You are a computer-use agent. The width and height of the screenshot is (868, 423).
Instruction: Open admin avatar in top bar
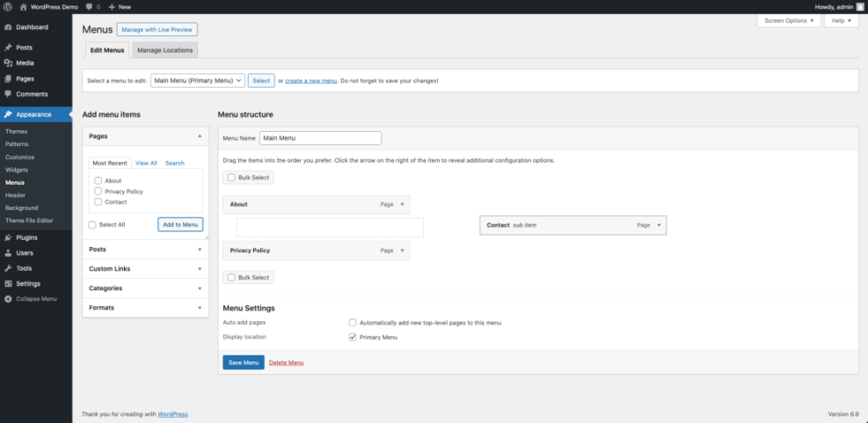[860, 7]
